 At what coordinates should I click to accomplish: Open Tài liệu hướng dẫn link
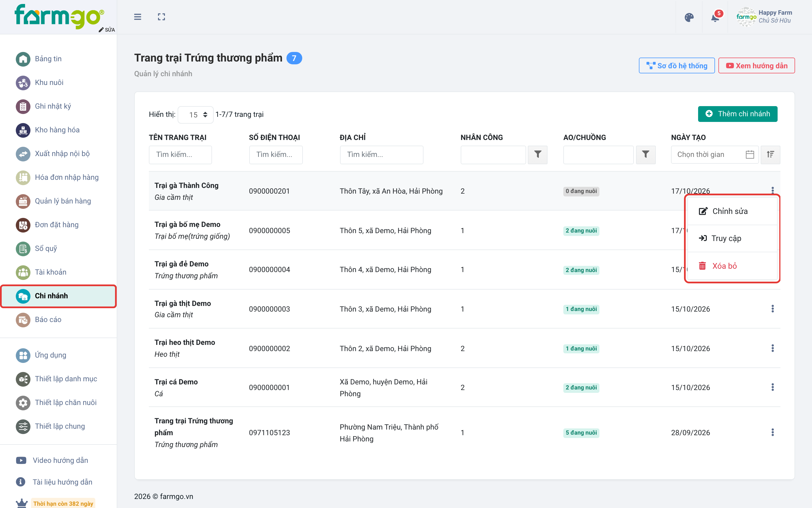tap(54, 482)
